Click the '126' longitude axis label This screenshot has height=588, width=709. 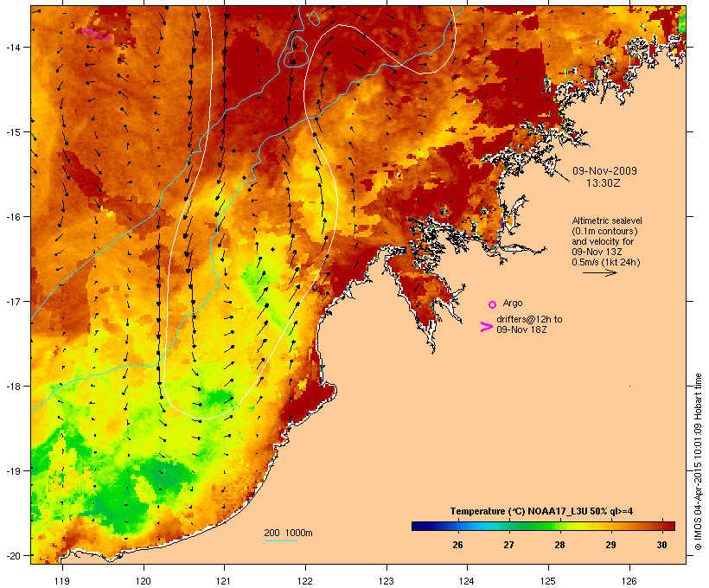click(x=629, y=581)
